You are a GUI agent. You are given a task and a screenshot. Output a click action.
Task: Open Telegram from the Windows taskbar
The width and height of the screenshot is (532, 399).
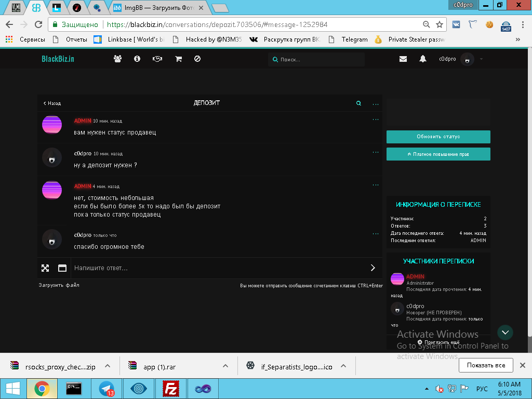coord(107,388)
